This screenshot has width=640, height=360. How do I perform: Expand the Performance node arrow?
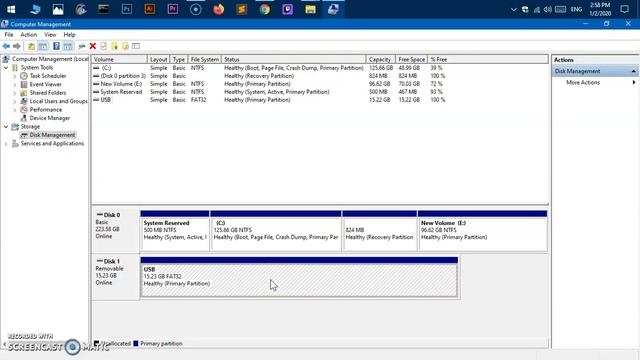[x=15, y=110]
